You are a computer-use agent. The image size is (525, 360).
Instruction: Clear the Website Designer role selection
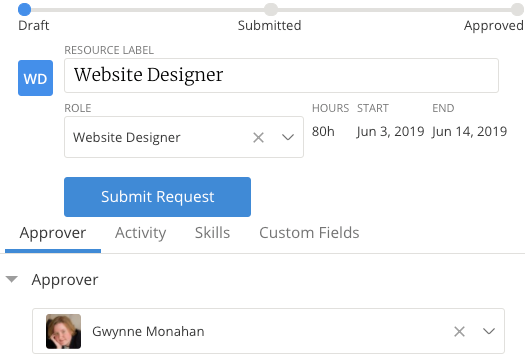258,137
